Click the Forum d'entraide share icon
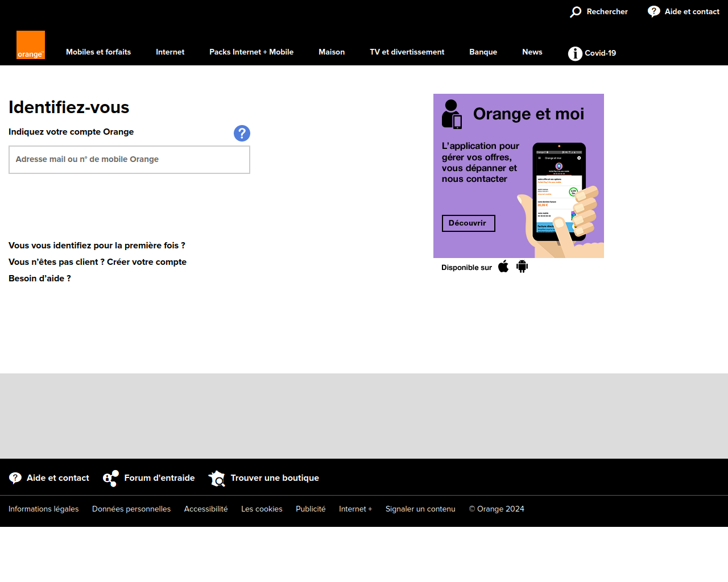728x582 pixels. tap(111, 479)
